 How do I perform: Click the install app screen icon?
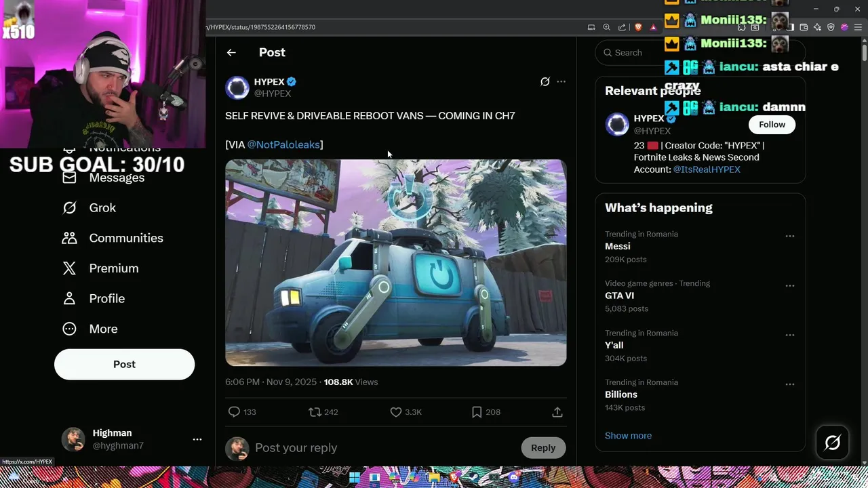coord(591,27)
